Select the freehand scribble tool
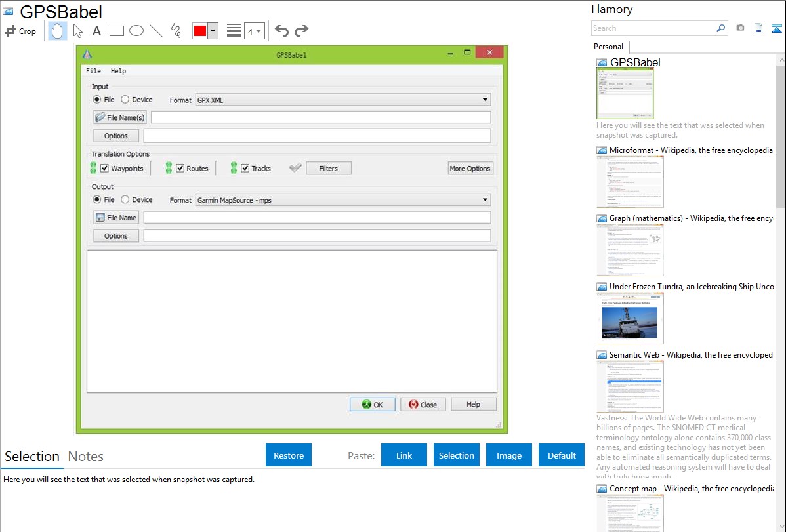786x532 pixels. [x=176, y=31]
